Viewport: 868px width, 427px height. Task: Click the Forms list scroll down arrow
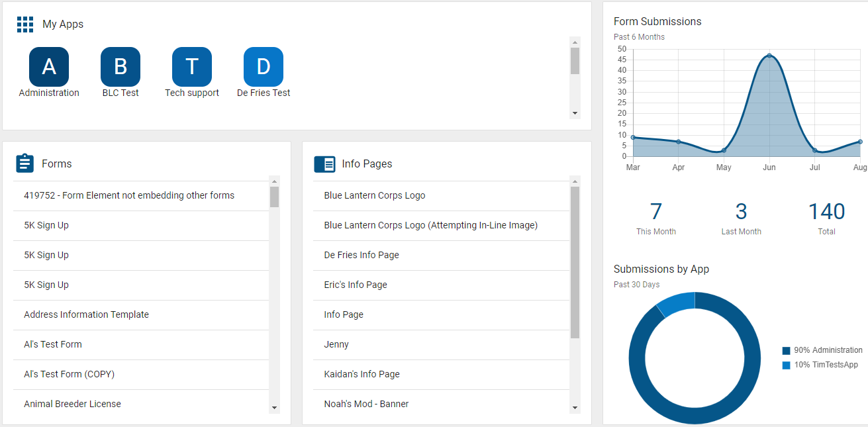click(274, 408)
